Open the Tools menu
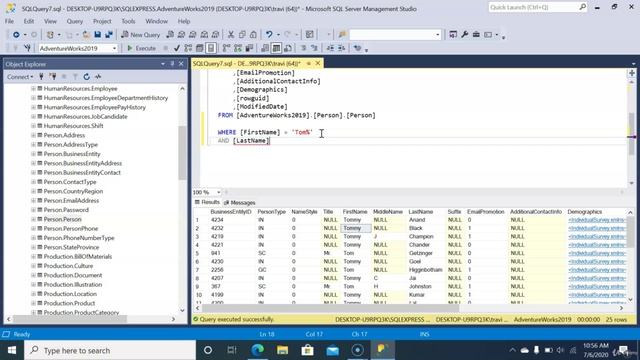The width and height of the screenshot is (640, 360). pos(128,21)
